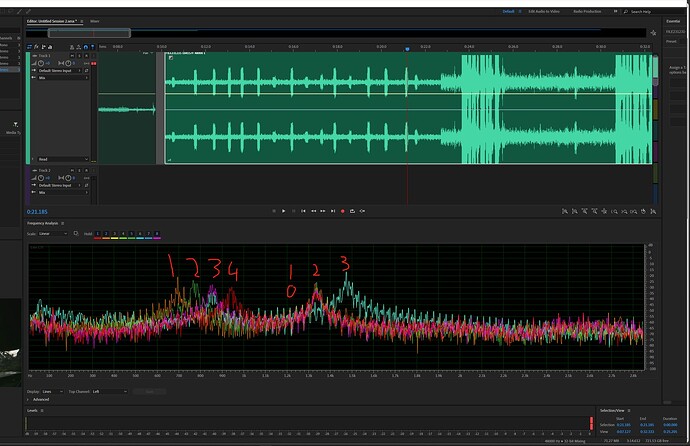Click the last zoom toolbar icon

click(x=653, y=212)
